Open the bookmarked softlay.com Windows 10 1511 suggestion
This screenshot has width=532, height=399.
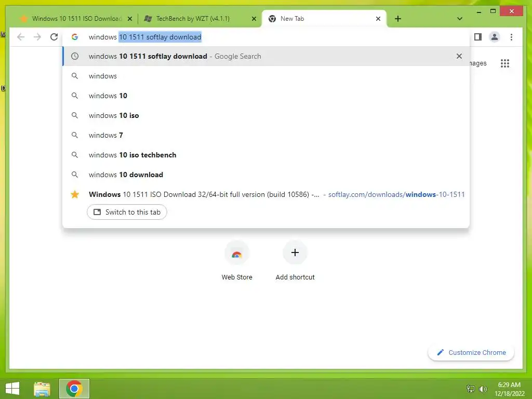266,194
